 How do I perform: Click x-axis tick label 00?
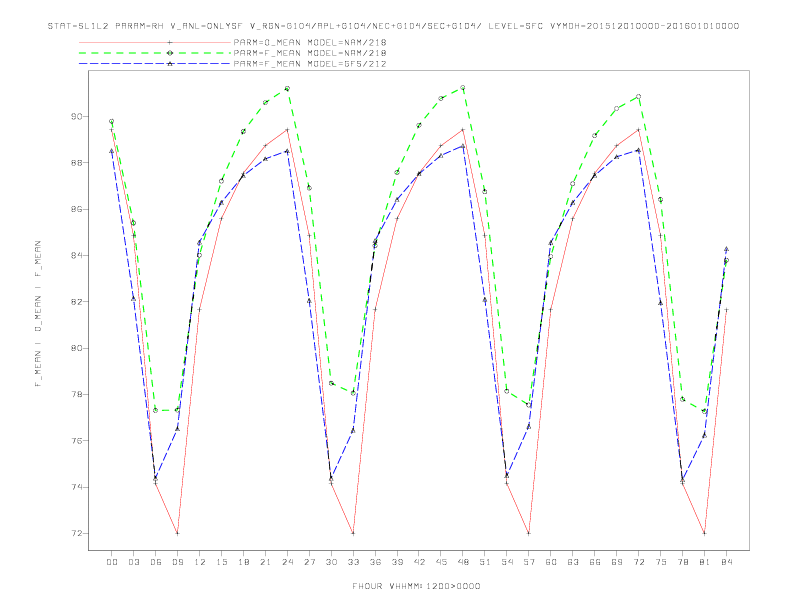112,562
